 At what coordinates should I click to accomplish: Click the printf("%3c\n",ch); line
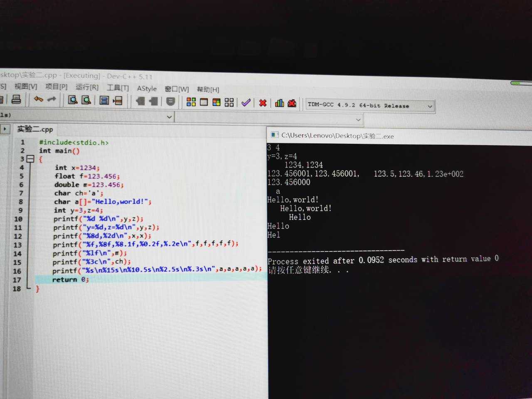tap(91, 262)
